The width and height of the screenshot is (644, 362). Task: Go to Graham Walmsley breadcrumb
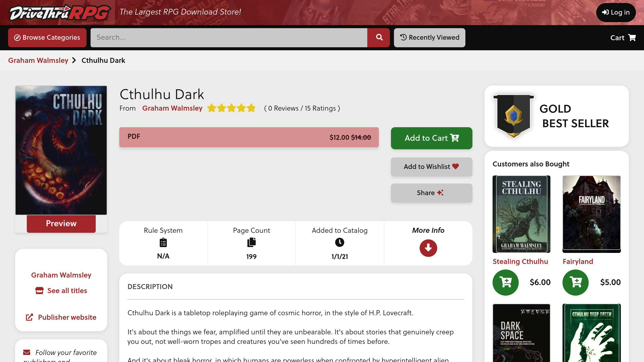pyautogui.click(x=38, y=60)
